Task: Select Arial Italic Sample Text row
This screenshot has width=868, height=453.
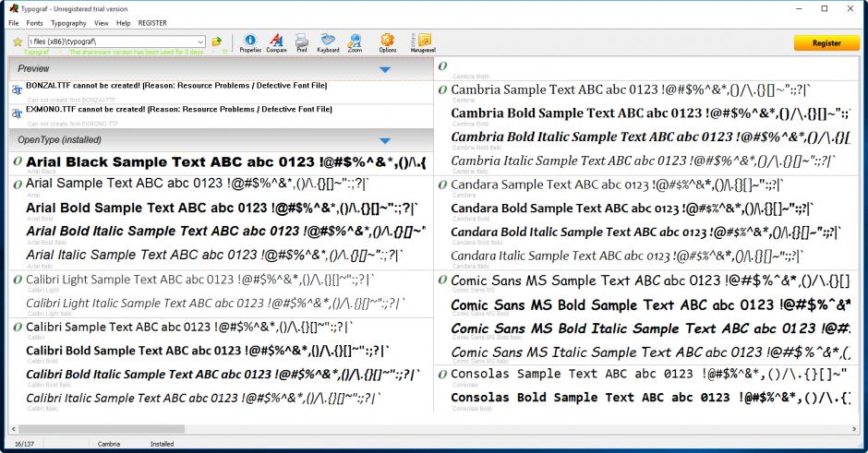Action: tap(215, 255)
